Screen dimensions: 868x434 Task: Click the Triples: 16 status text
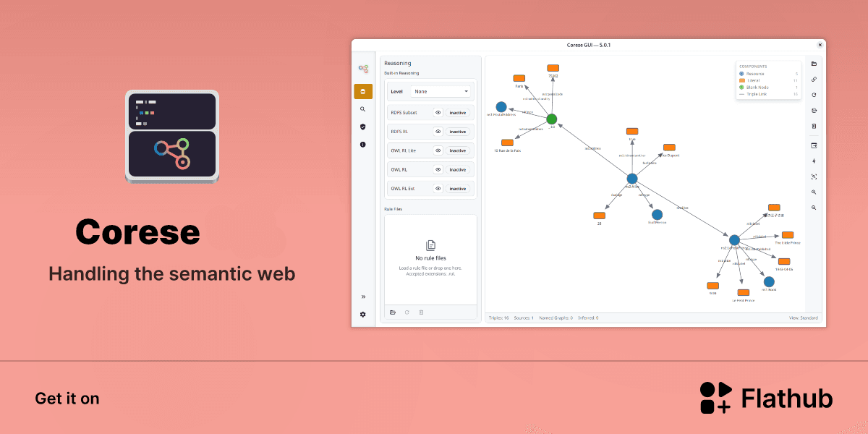pos(499,318)
